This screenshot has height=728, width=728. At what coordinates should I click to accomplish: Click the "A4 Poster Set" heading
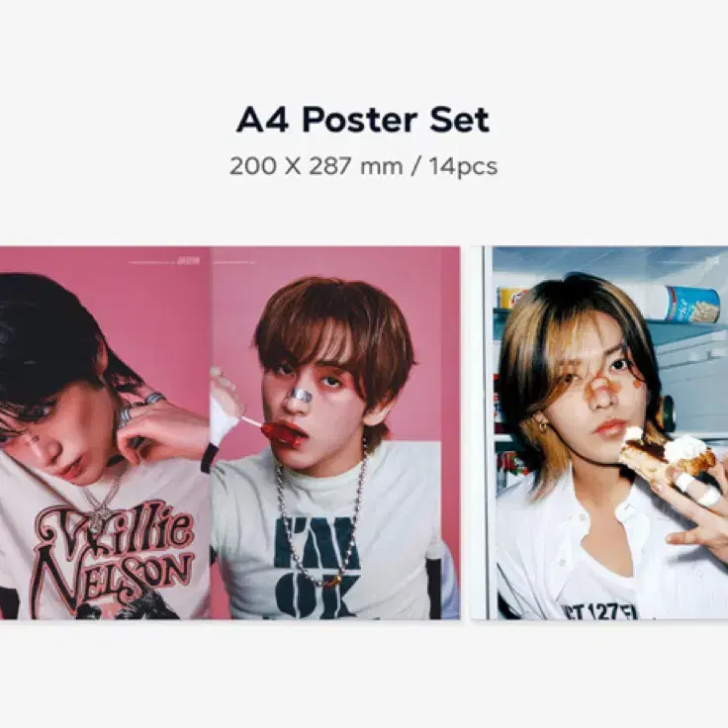tap(363, 120)
